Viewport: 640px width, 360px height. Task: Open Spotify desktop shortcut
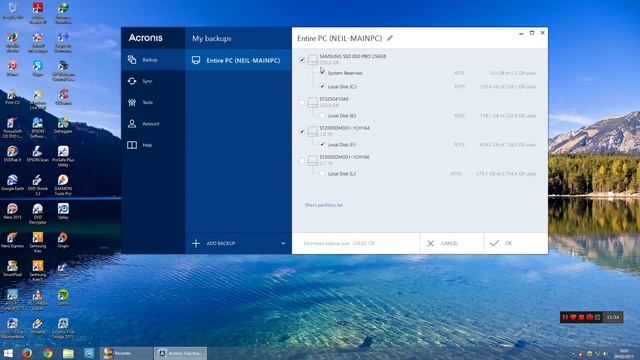(63, 298)
